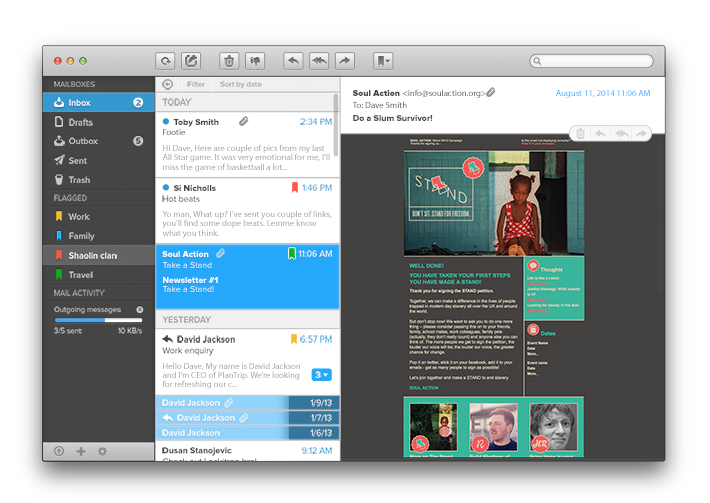710x503 pixels.
Task: Open David Jackson thread from 1/7/13
Action: point(247,417)
